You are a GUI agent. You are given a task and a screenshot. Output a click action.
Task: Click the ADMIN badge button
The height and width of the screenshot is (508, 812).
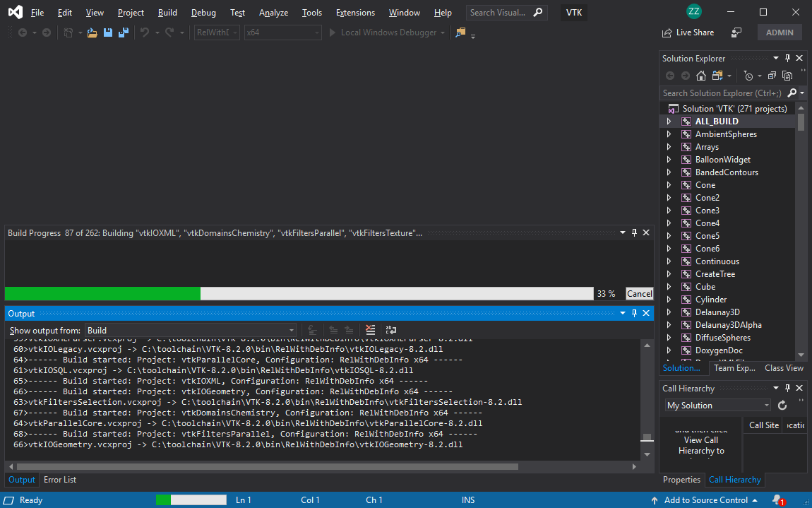[780, 32]
